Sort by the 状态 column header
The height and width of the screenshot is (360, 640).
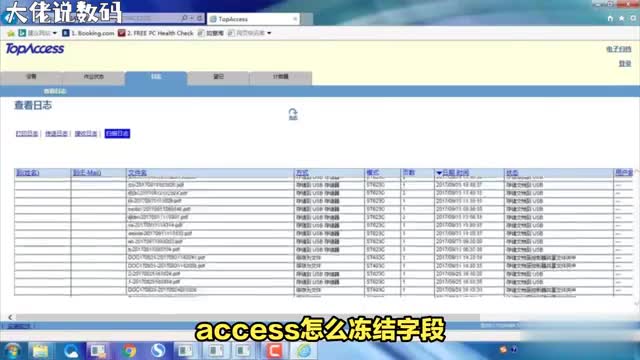tap(512, 173)
